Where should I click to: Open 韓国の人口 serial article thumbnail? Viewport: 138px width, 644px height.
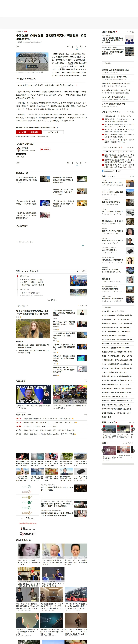click(130, 40)
